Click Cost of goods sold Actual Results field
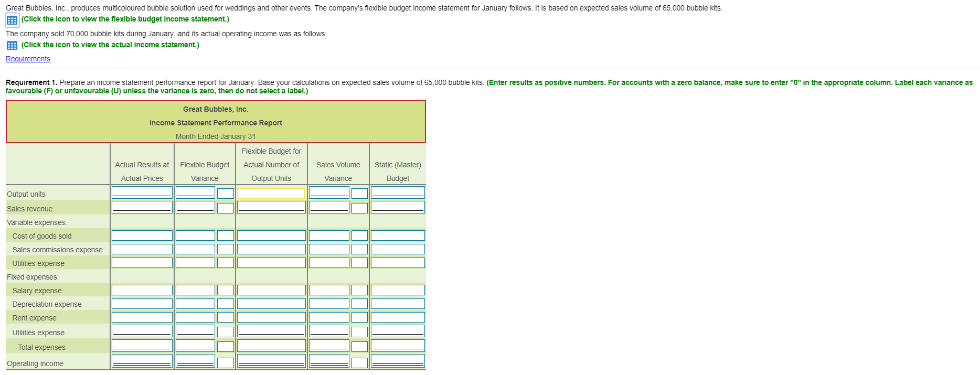Screen dimensions: 980x375 [142, 235]
